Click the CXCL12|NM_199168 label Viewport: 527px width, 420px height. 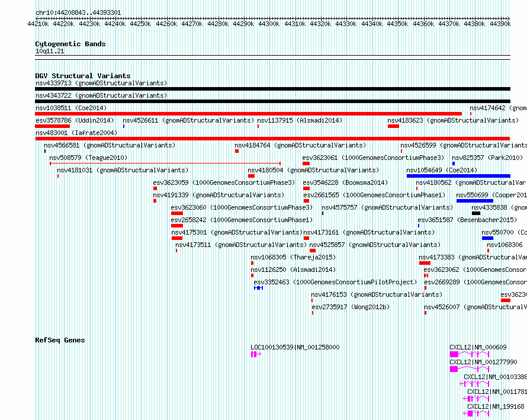(x=496, y=406)
